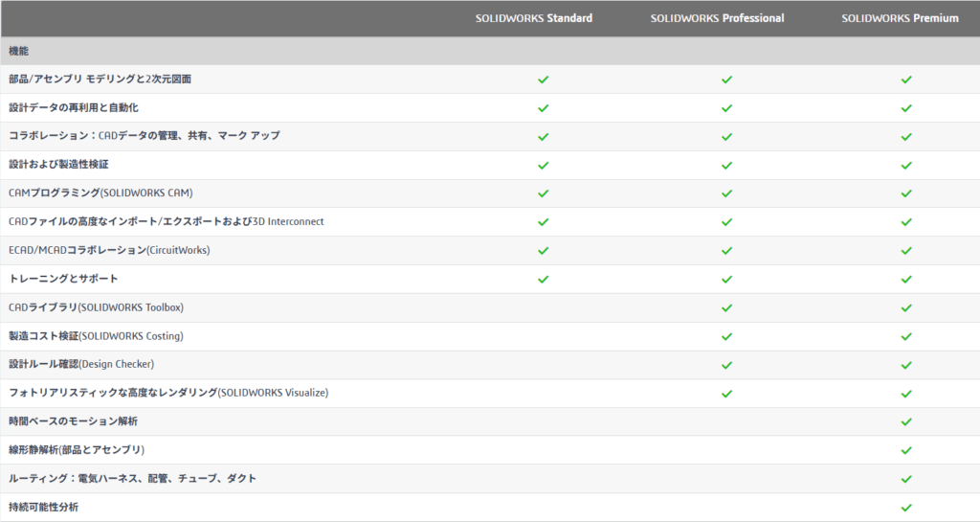The image size is (980, 522).
Task: Click the 設計データの再利用と自動化 feature label
Action: [74, 107]
